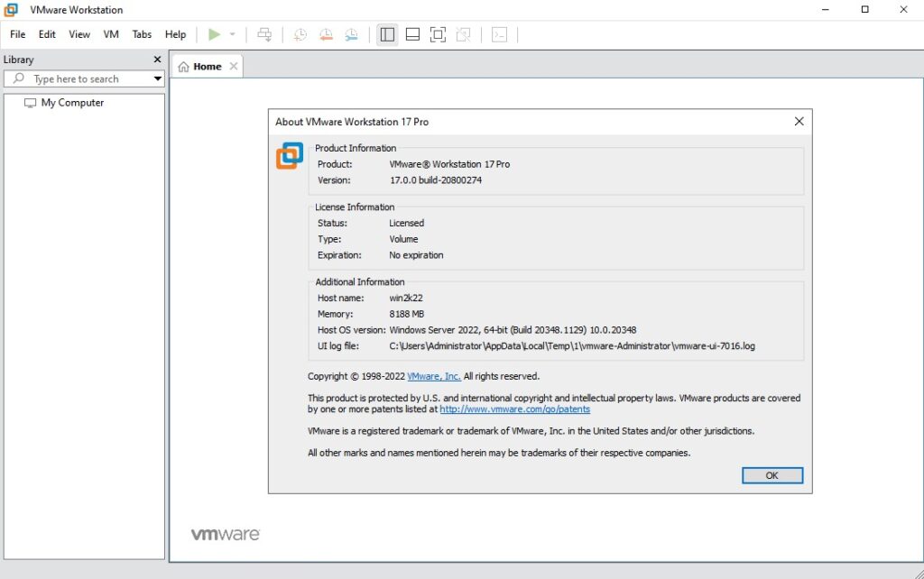Click the host name 'win2k22'
This screenshot has height=579, width=924.
point(406,298)
